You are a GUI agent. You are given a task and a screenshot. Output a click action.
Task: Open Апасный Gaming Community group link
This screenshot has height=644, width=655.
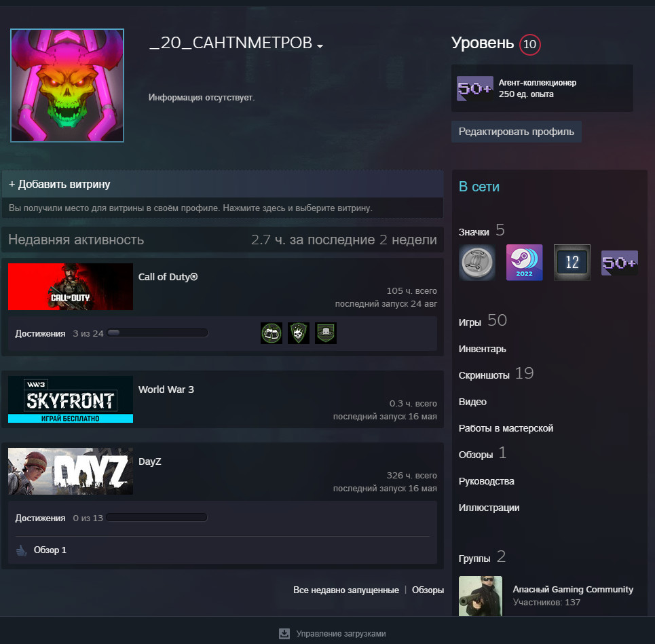[573, 589]
